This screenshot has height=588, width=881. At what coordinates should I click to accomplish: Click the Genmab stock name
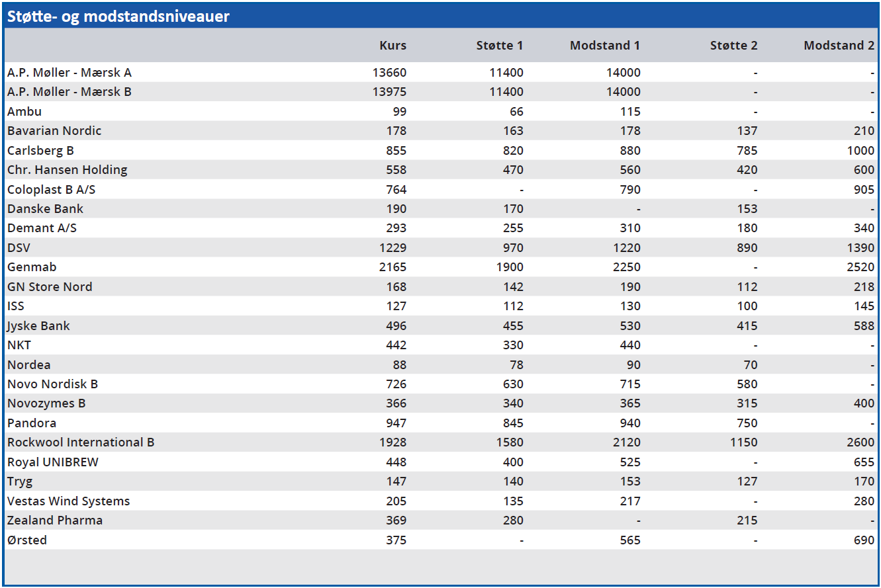click(x=32, y=267)
